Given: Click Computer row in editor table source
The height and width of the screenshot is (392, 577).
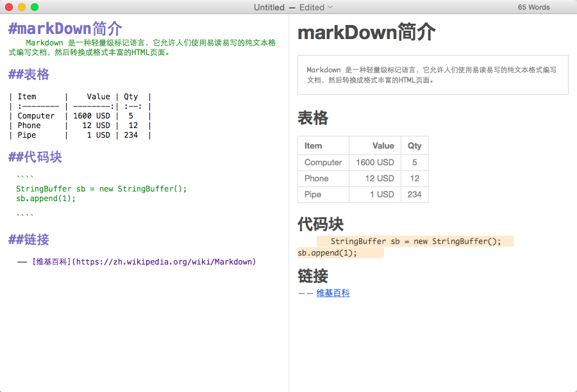Looking at the screenshot, I should point(80,116).
